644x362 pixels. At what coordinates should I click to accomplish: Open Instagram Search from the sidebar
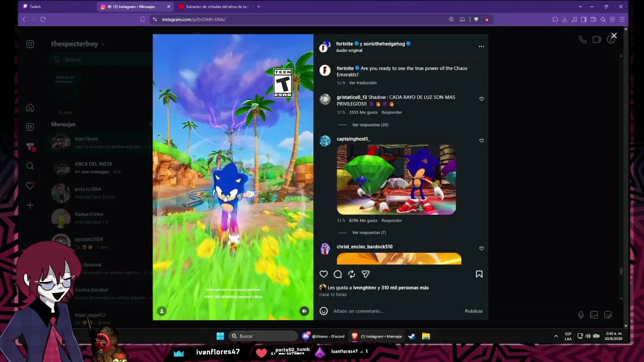pos(30,166)
